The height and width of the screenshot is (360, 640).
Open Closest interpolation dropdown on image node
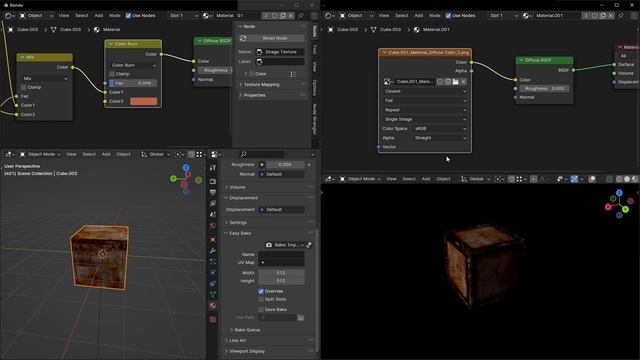click(x=424, y=91)
